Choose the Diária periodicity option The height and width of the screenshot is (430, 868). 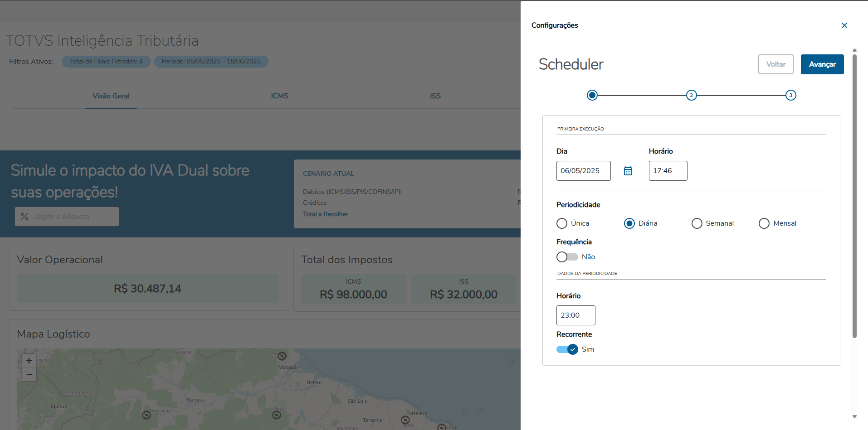pyautogui.click(x=629, y=223)
